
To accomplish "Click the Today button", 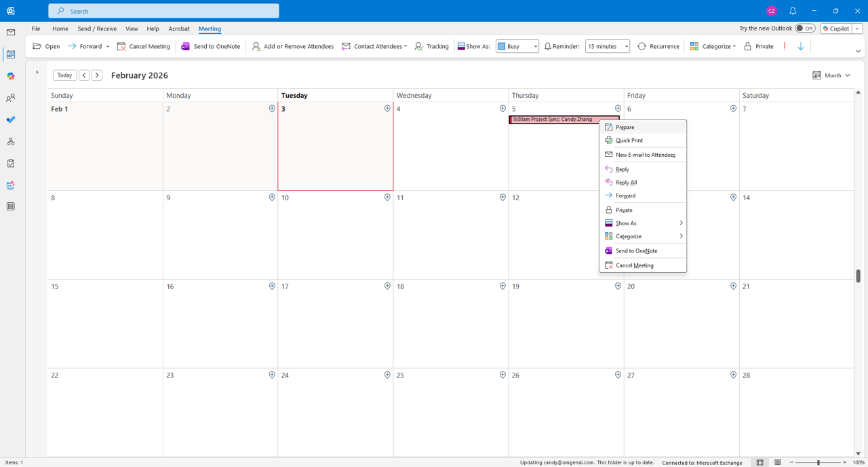I will point(64,75).
